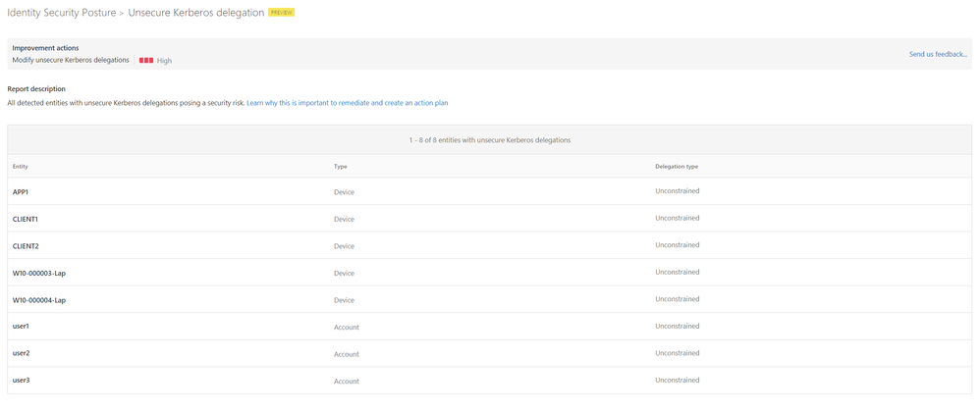This screenshot has width=980, height=412.
Task: Sort by the Type column header
Action: (x=341, y=167)
